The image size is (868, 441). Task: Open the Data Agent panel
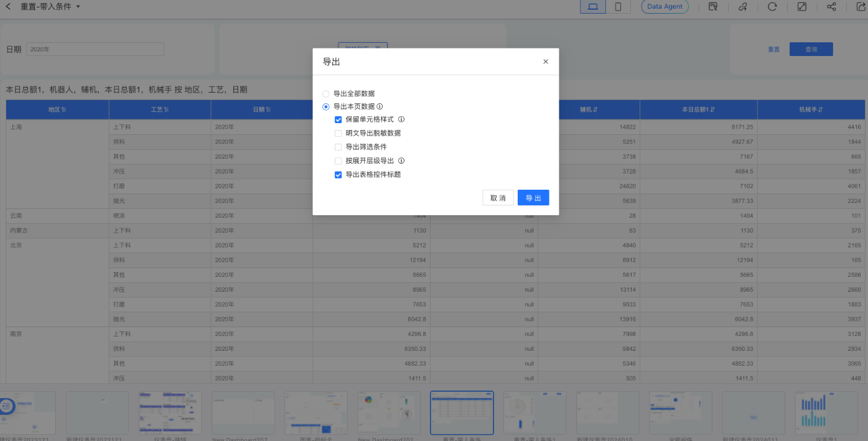(665, 7)
